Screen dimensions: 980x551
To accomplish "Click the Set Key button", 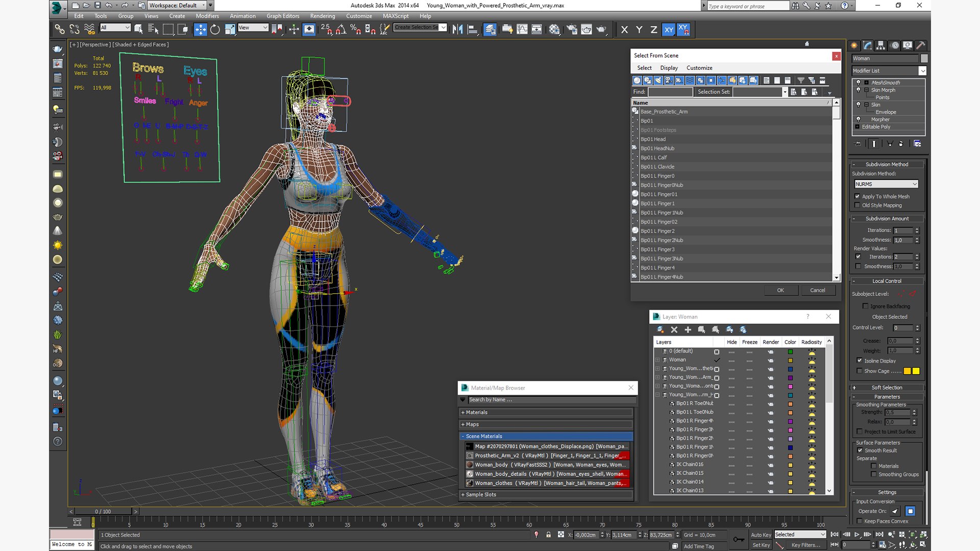I will [x=761, y=545].
